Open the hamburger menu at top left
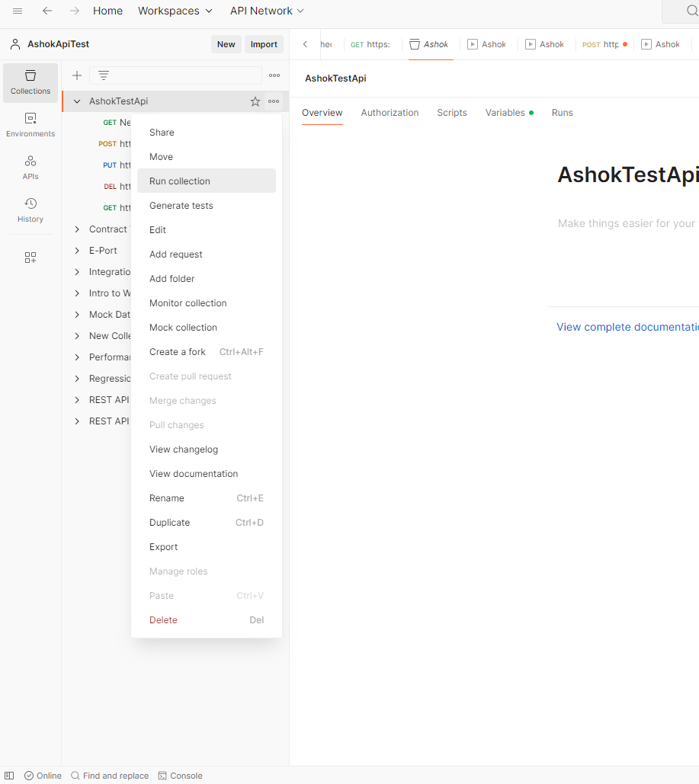Image resolution: width=699 pixels, height=784 pixels. click(x=18, y=11)
